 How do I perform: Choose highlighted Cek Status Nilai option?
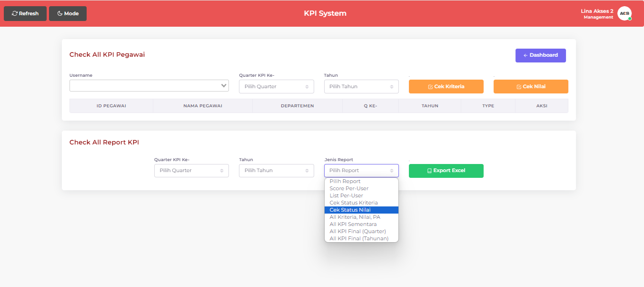350,210
